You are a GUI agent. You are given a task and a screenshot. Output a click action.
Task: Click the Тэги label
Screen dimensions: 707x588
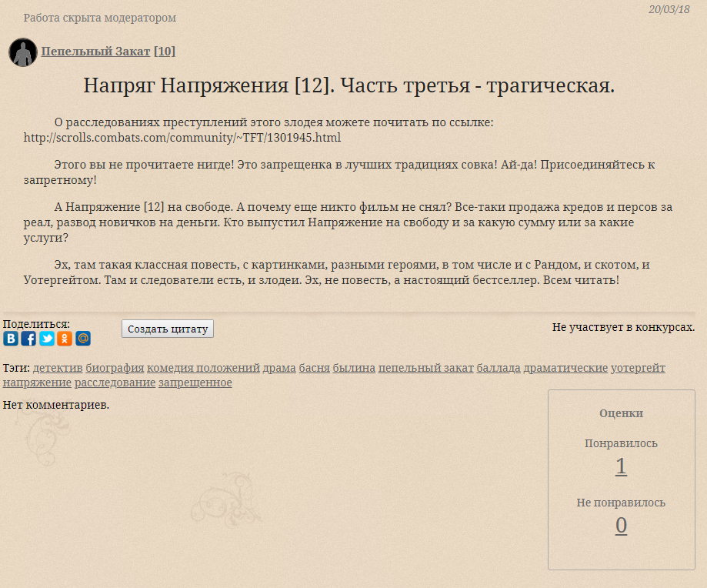tap(16, 368)
